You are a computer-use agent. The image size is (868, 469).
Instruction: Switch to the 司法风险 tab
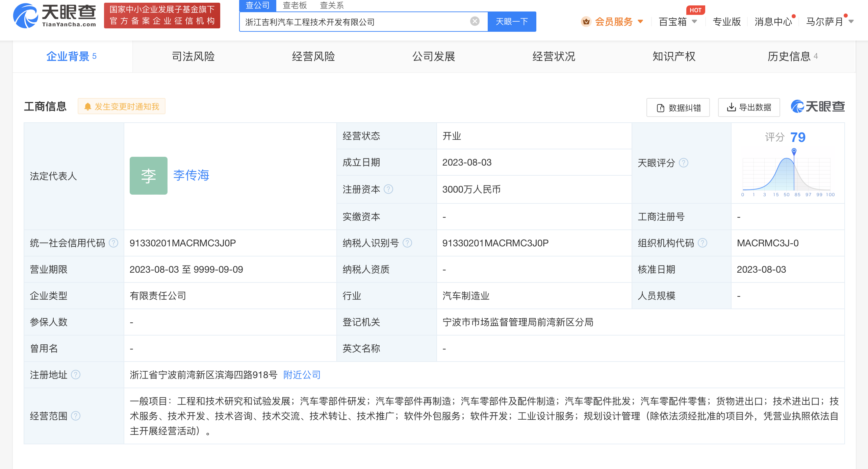[x=193, y=56]
